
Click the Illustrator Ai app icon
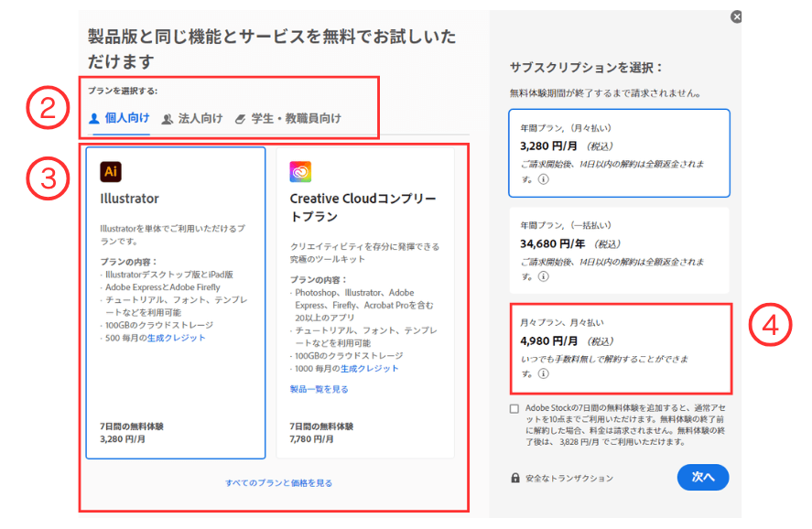(x=111, y=171)
